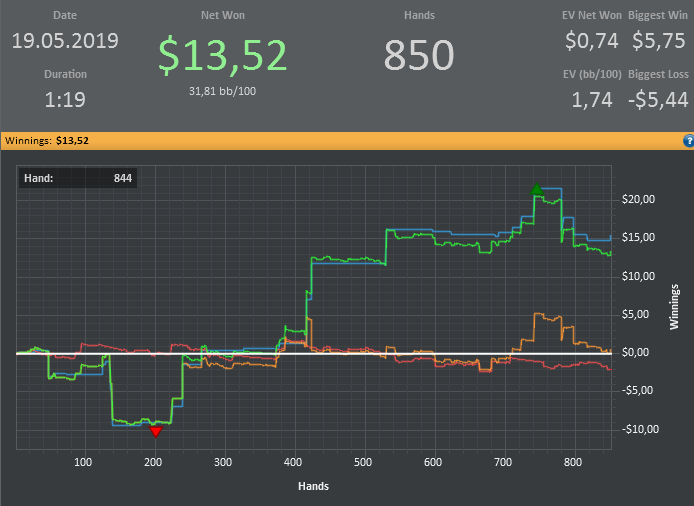Click the Winnings: $13,52 orange header label
694x506 pixels.
point(47,141)
